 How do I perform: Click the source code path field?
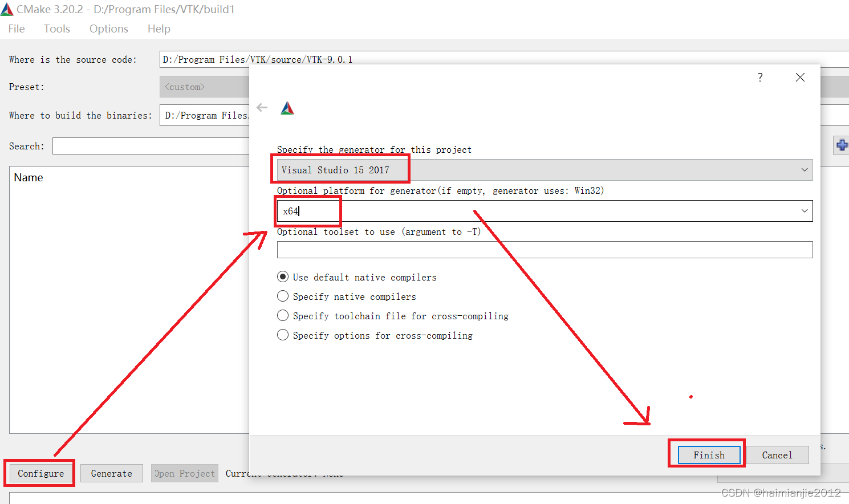504,59
